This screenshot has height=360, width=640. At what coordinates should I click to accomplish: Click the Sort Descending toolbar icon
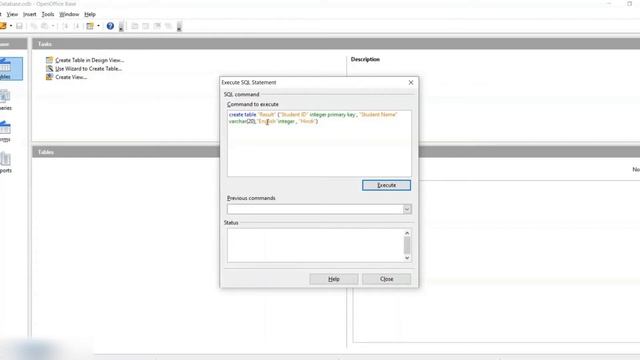click(x=76, y=26)
